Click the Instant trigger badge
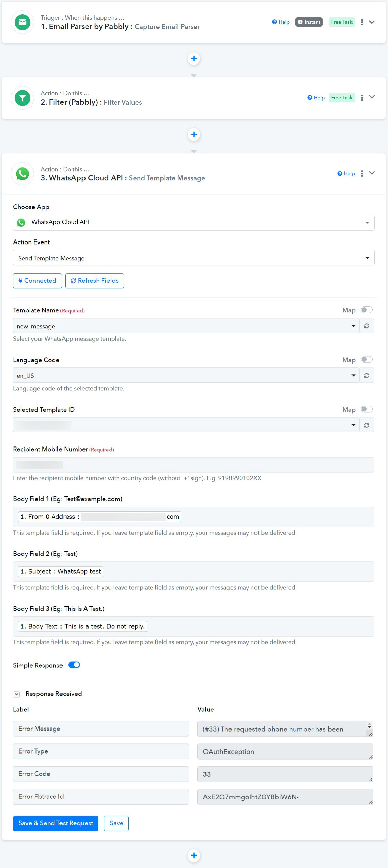The width and height of the screenshot is (388, 868). pos(309,22)
